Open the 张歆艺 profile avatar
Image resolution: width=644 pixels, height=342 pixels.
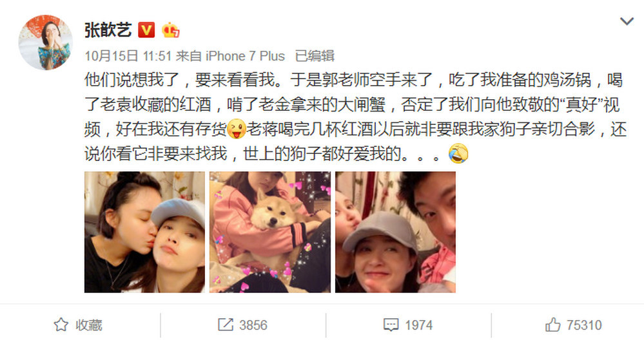(x=46, y=43)
